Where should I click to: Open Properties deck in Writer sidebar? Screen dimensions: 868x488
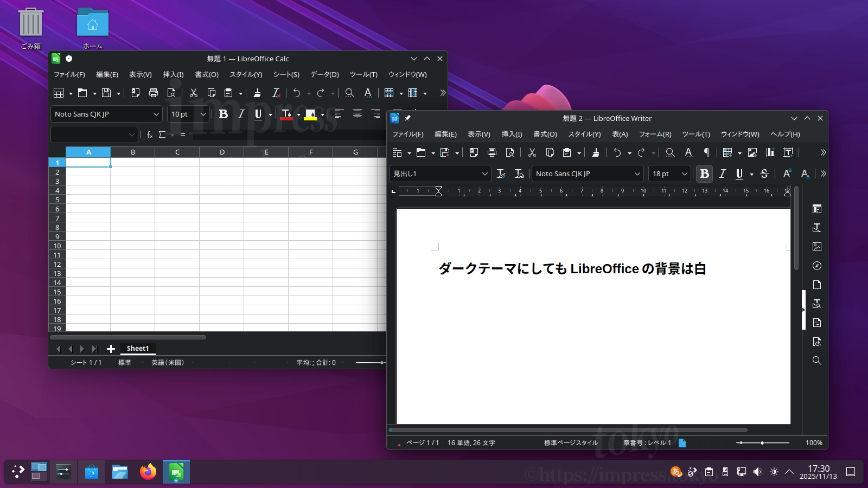tap(817, 209)
